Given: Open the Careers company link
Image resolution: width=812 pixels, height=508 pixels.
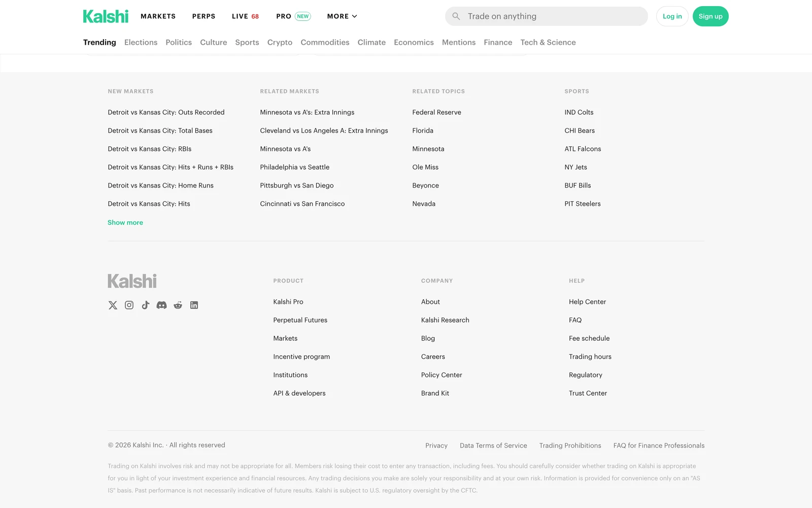Looking at the screenshot, I should click(433, 357).
